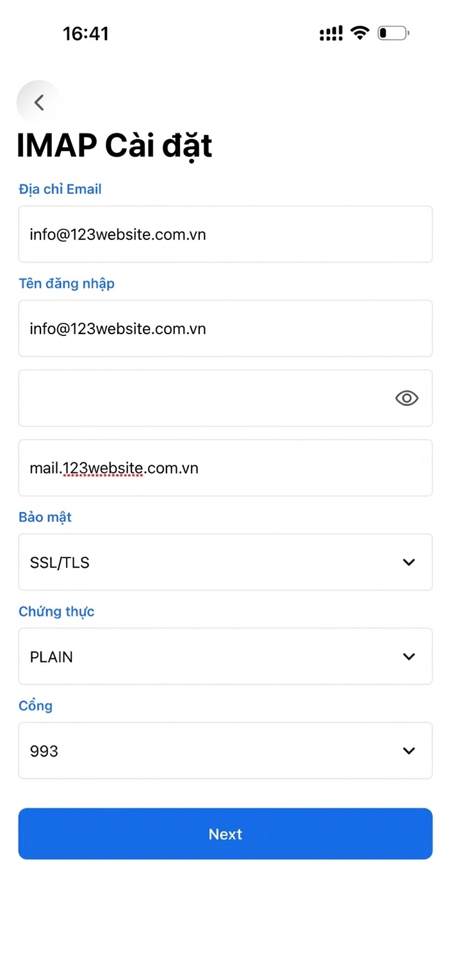Screen dimensions: 451x980
Task: Toggle password visibility eye icon
Action: click(406, 398)
